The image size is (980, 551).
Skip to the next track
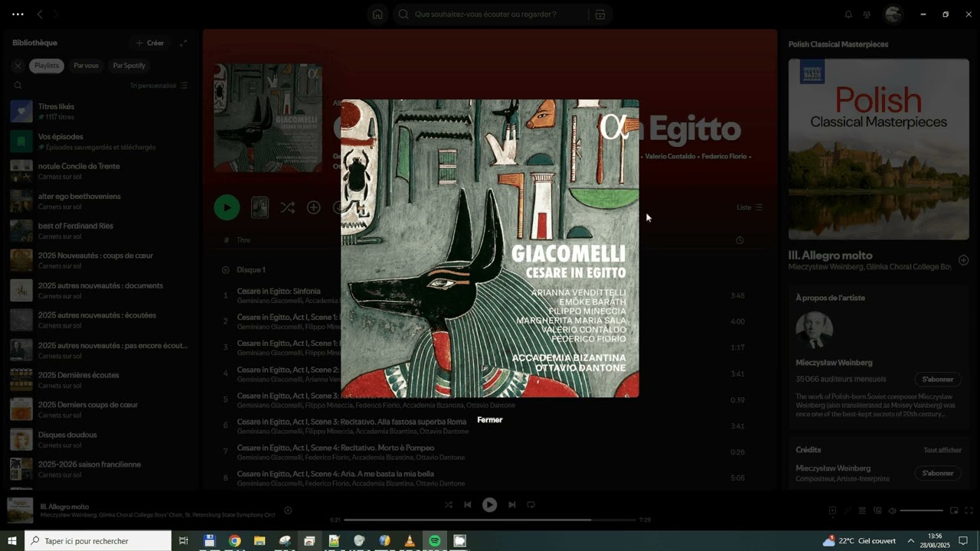511,504
